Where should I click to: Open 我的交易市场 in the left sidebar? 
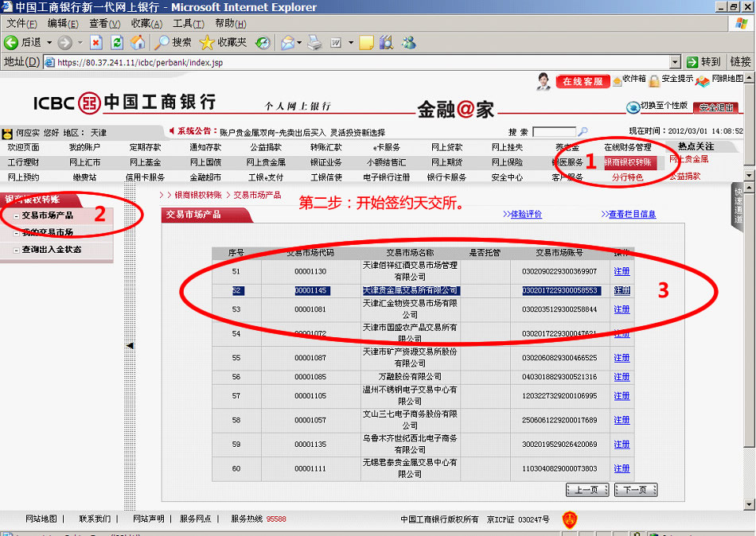click(x=47, y=232)
